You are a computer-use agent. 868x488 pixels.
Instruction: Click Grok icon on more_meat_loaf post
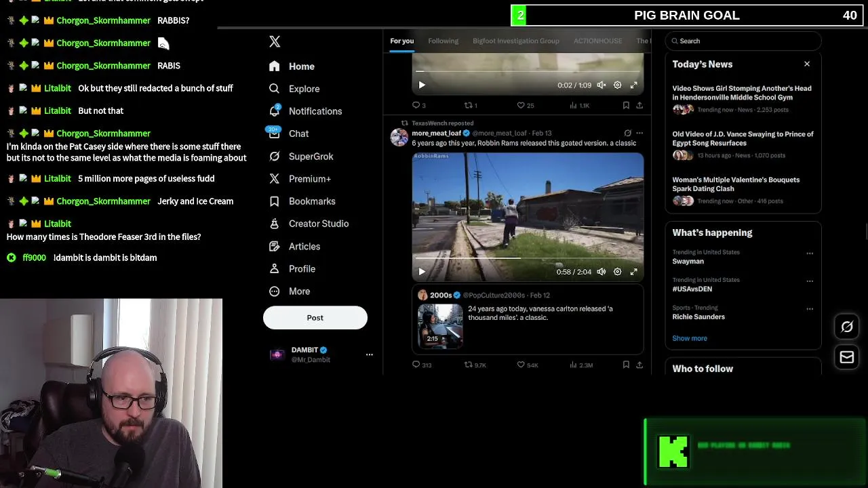(627, 134)
